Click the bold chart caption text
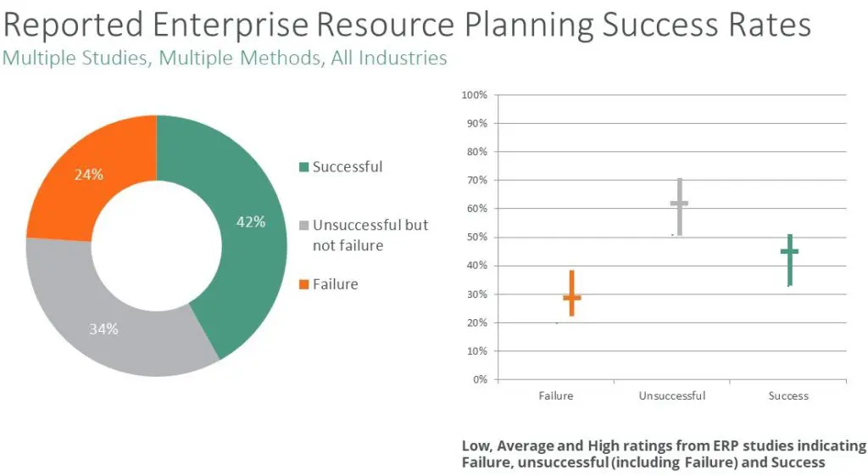Viewport: 868px width, 476px height. click(x=664, y=454)
